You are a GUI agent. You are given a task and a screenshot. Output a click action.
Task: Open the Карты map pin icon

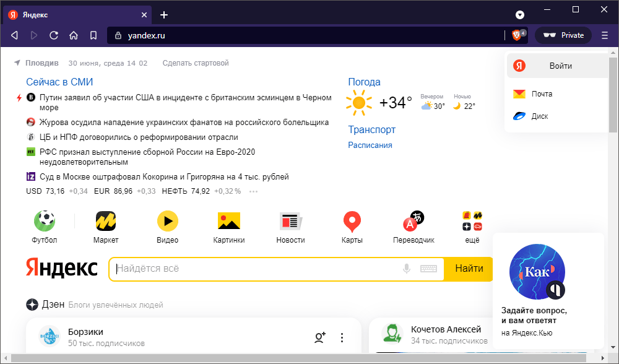[x=352, y=221]
